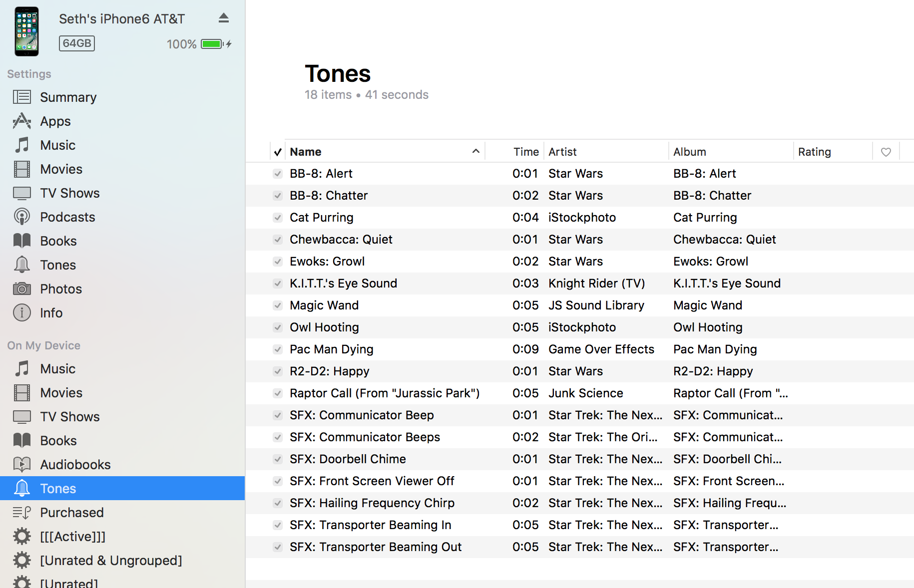This screenshot has height=588, width=914.
Task: Open the Podcasts icon in sidebar
Action: pos(22,217)
